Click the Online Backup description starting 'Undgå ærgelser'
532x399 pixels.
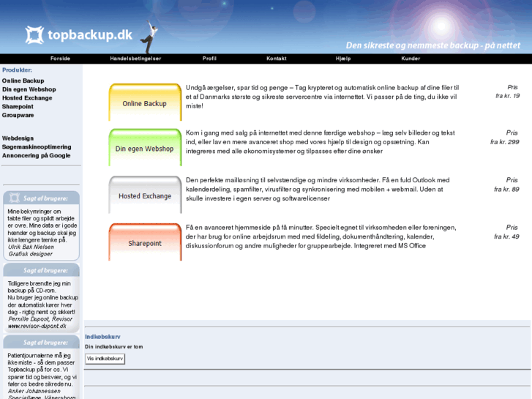coord(322,97)
